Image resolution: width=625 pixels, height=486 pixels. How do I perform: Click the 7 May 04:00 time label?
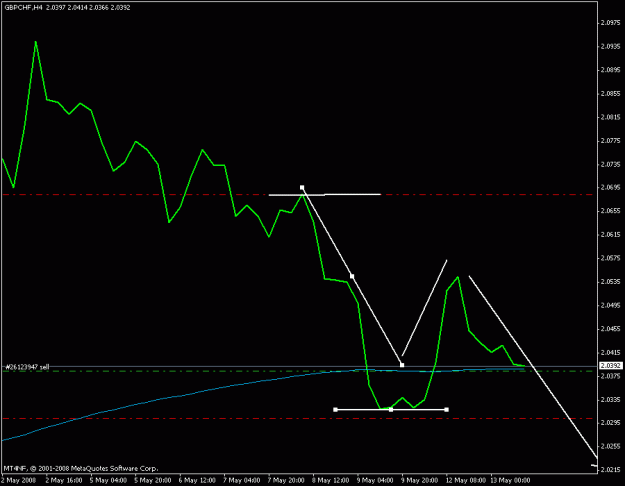pos(242,480)
